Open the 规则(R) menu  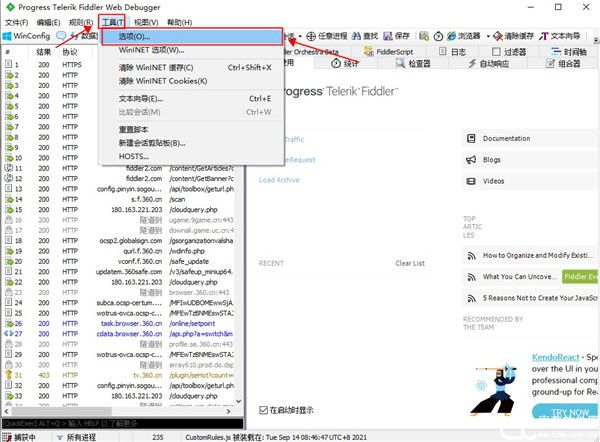pos(81,22)
